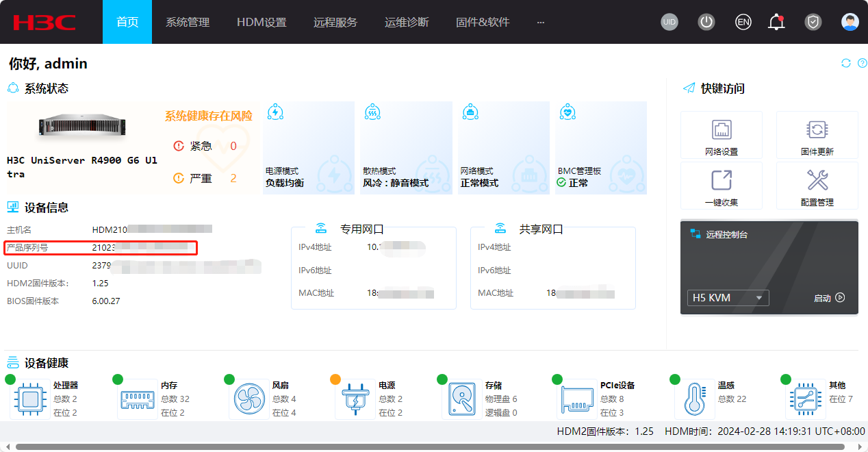The width and height of the screenshot is (868, 452).
Task: Start the remote console with 启动
Action: [x=829, y=298]
